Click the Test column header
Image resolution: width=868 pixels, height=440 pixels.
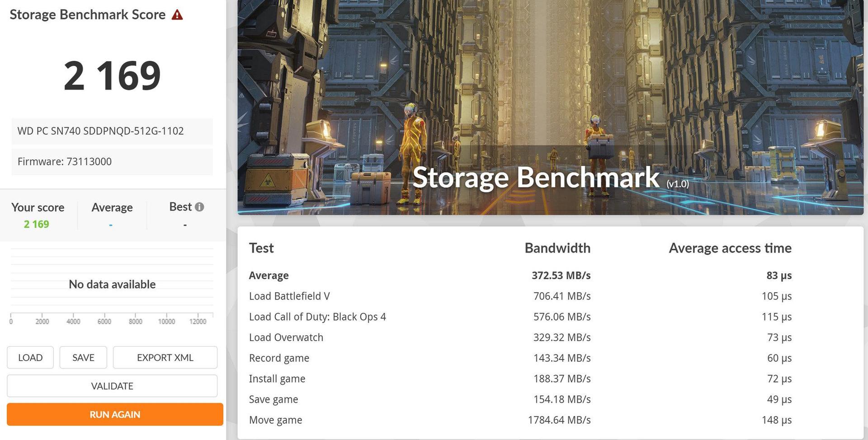(261, 248)
